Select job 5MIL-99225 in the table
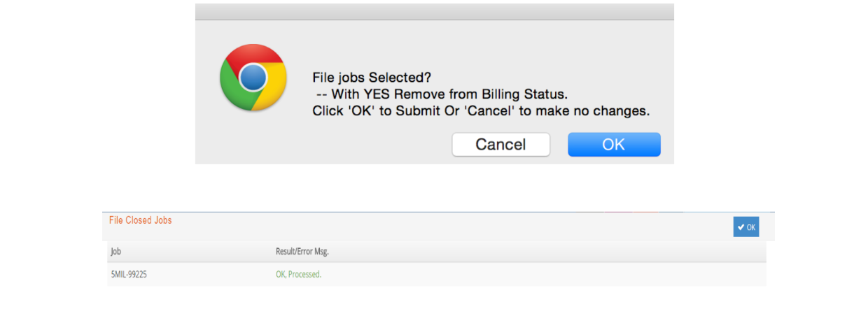The image size is (868, 309). coord(129,275)
